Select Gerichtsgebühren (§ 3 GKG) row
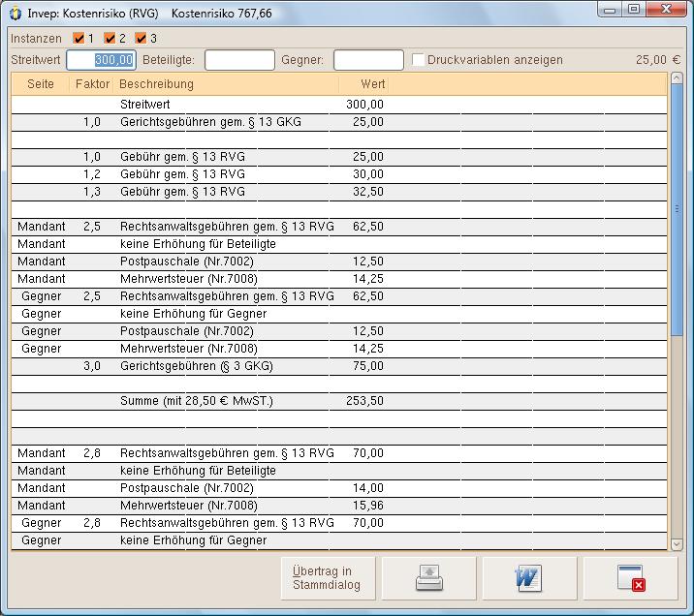 click(339, 366)
